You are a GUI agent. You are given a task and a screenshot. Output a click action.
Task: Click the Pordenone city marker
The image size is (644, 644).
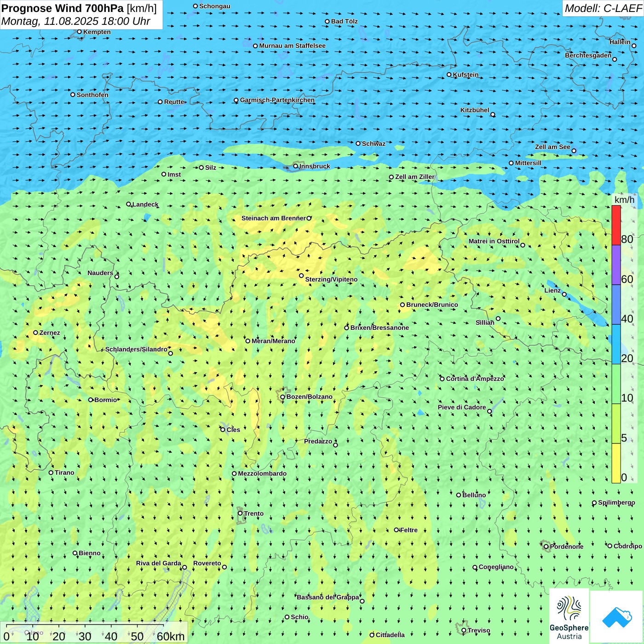[546, 546]
